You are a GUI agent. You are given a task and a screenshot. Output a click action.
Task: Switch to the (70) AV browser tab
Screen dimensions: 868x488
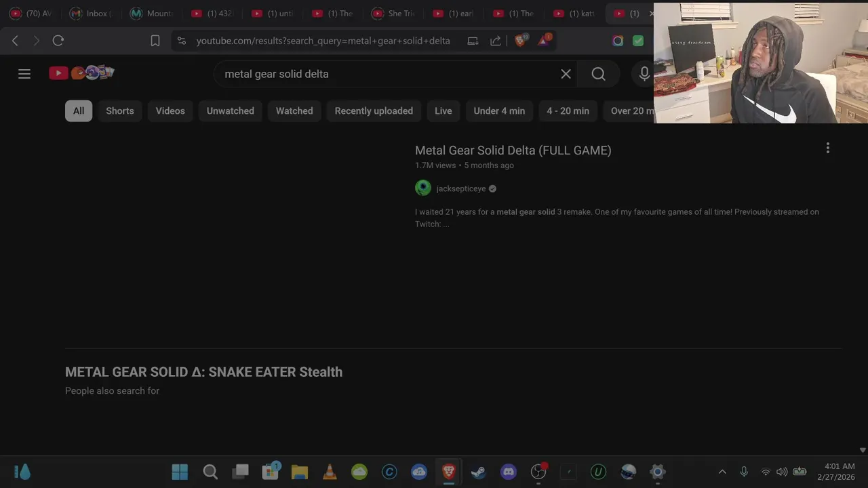32,14
